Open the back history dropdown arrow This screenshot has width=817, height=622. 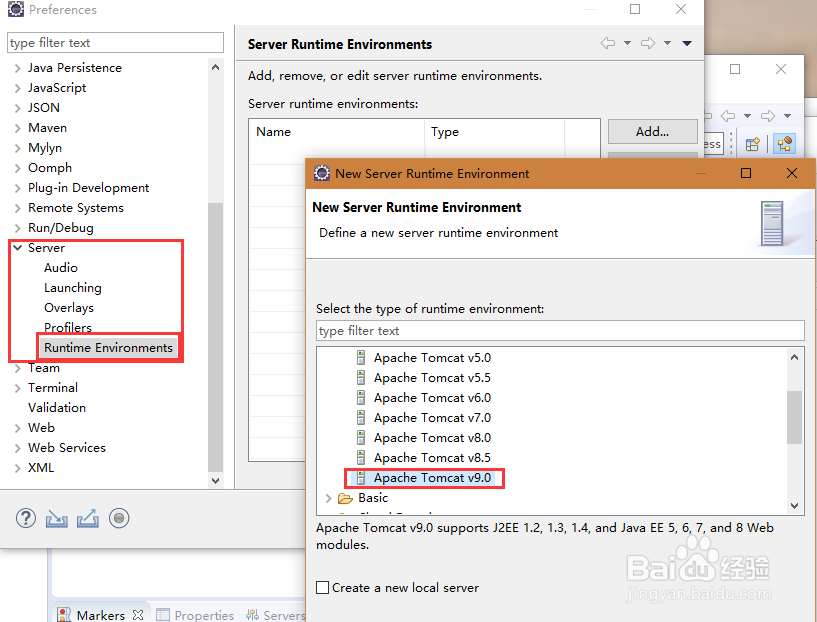[627, 43]
